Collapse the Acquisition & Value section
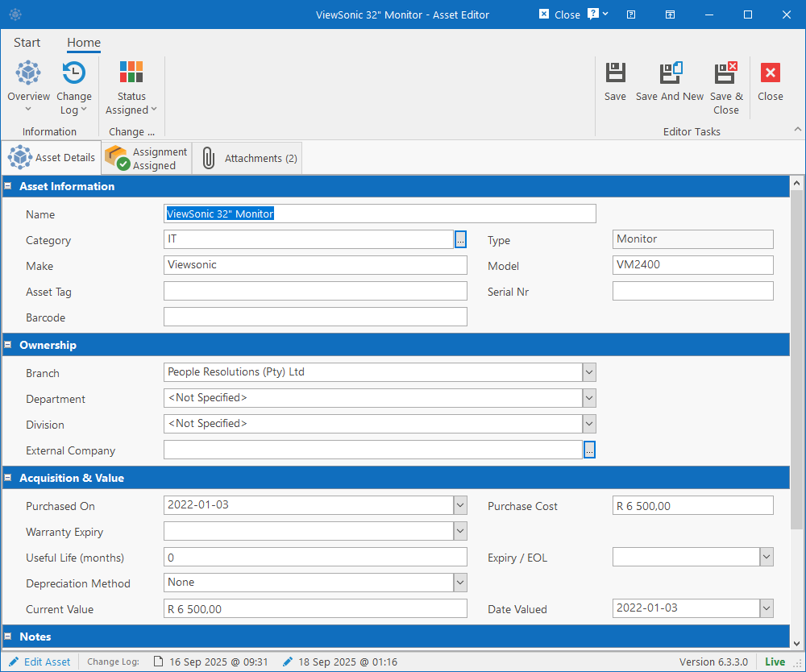This screenshot has height=672, width=806. (8, 479)
